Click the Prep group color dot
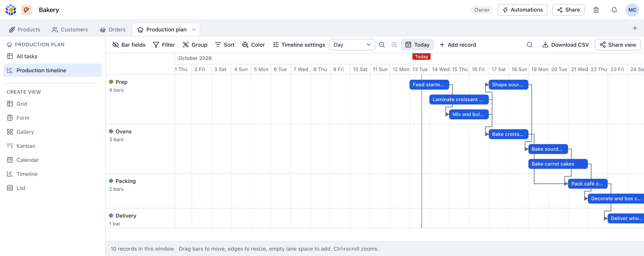This screenshot has height=256, width=644. [x=111, y=82]
